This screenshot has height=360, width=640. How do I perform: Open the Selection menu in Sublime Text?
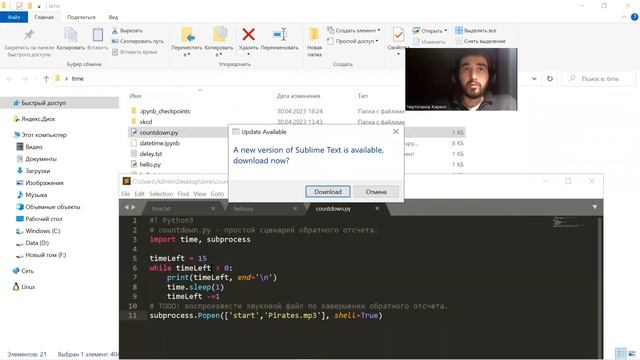coord(161,194)
